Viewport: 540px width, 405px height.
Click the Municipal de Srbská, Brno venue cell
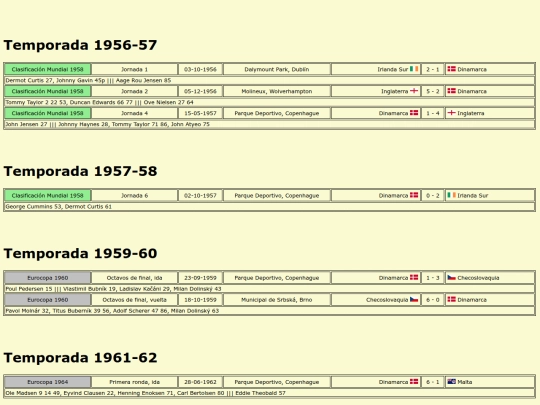coord(277,300)
